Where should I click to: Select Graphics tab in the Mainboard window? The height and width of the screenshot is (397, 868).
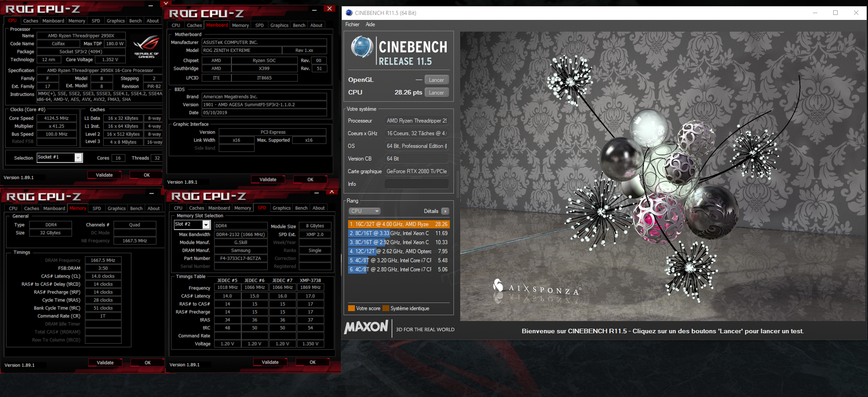279,25
